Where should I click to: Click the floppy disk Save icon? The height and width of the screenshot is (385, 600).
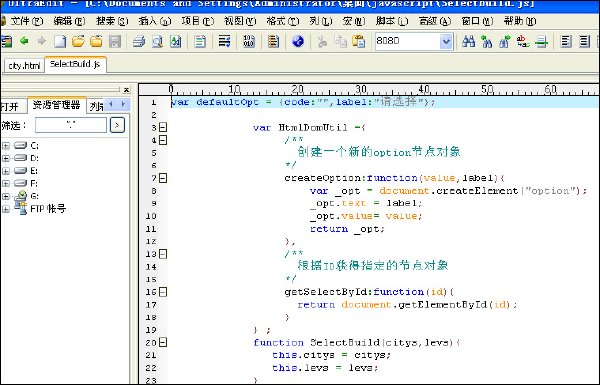point(115,41)
